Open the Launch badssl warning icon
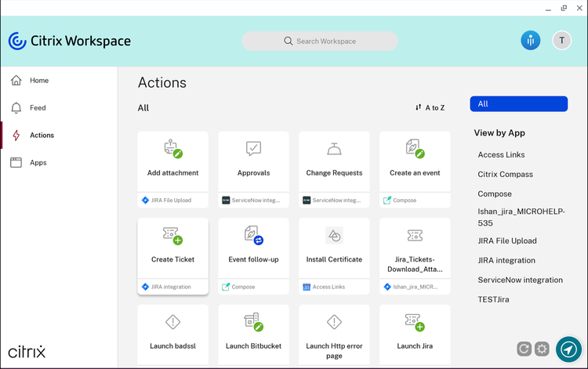Screen dimensions: 588x369 (x=173, y=322)
